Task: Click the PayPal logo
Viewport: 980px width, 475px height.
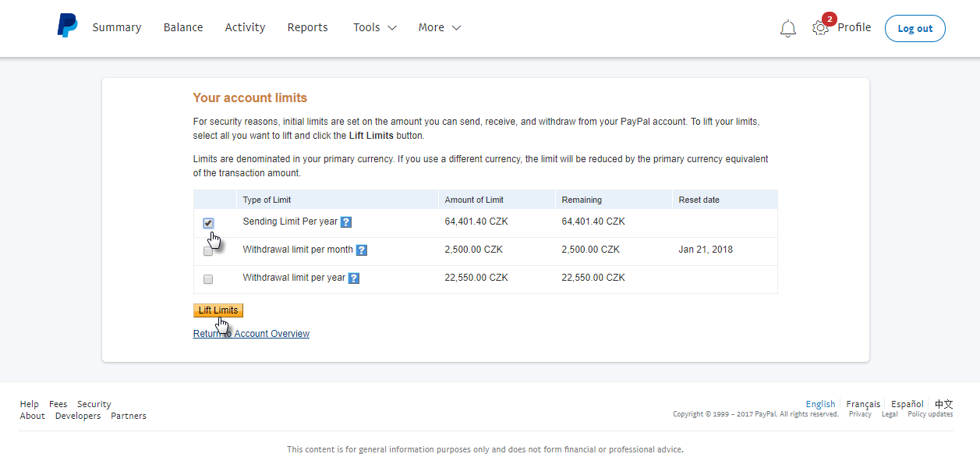Action: pos(67,25)
